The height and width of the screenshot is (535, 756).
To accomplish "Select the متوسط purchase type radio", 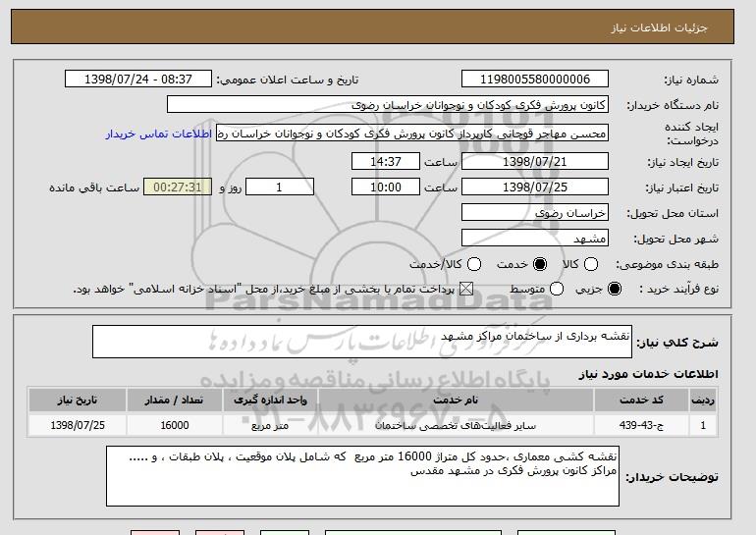I will coord(557,289).
